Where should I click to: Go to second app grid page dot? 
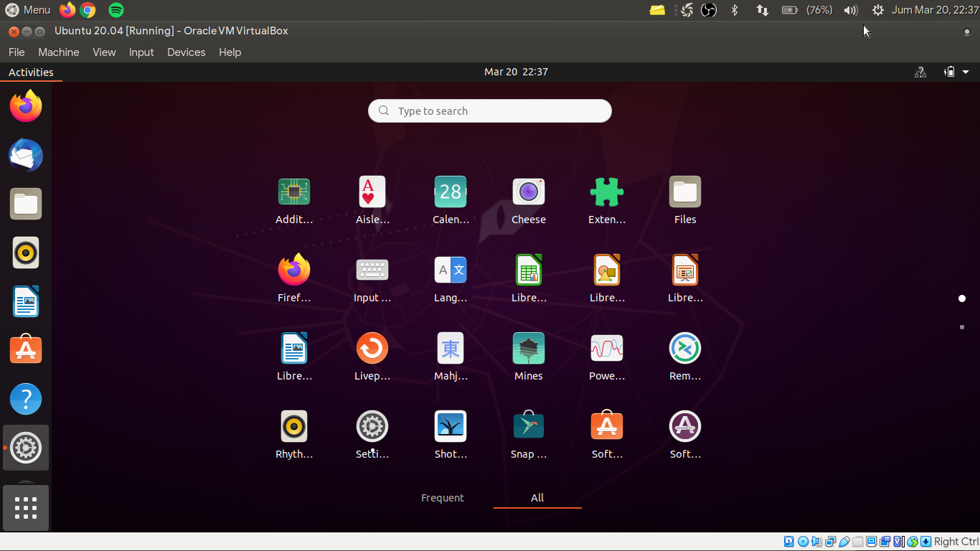pos(962,327)
